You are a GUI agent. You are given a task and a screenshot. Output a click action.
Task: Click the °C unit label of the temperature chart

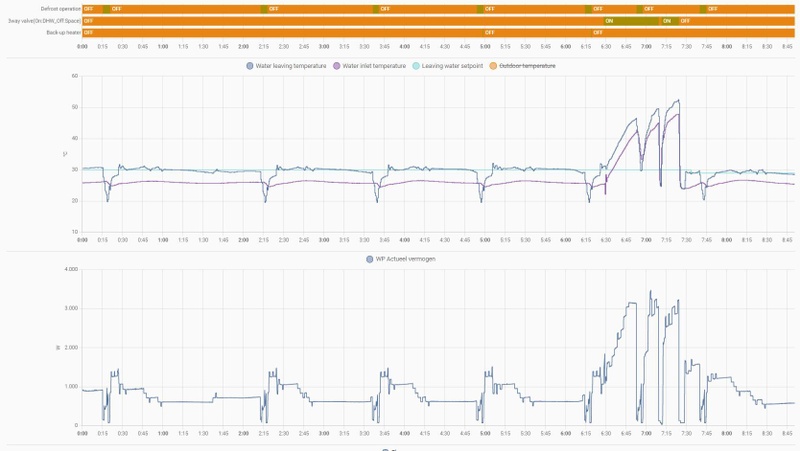65,154
